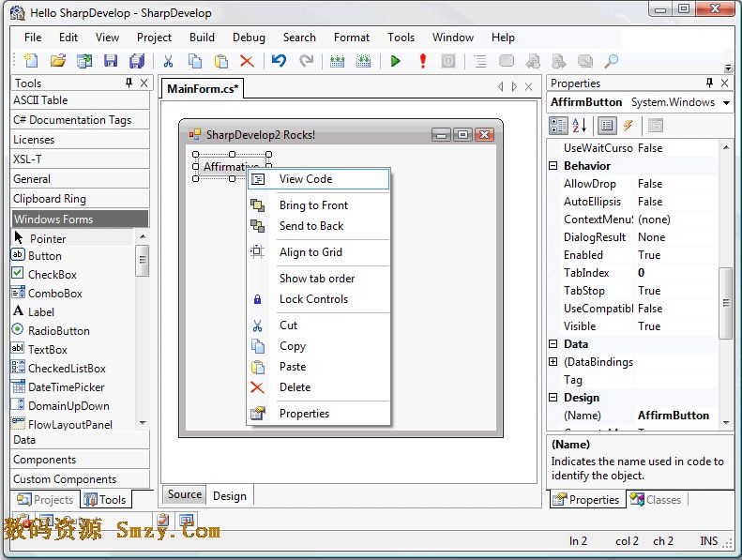
Task: Pin the Properties panel
Action: [709, 83]
